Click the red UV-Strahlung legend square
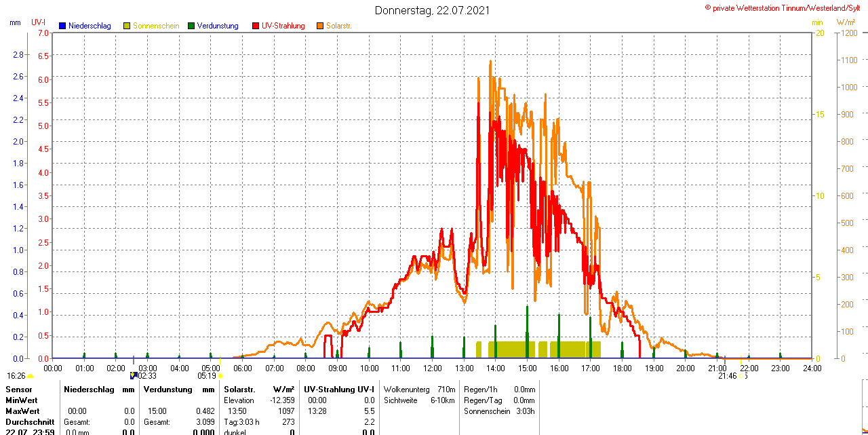 (256, 26)
